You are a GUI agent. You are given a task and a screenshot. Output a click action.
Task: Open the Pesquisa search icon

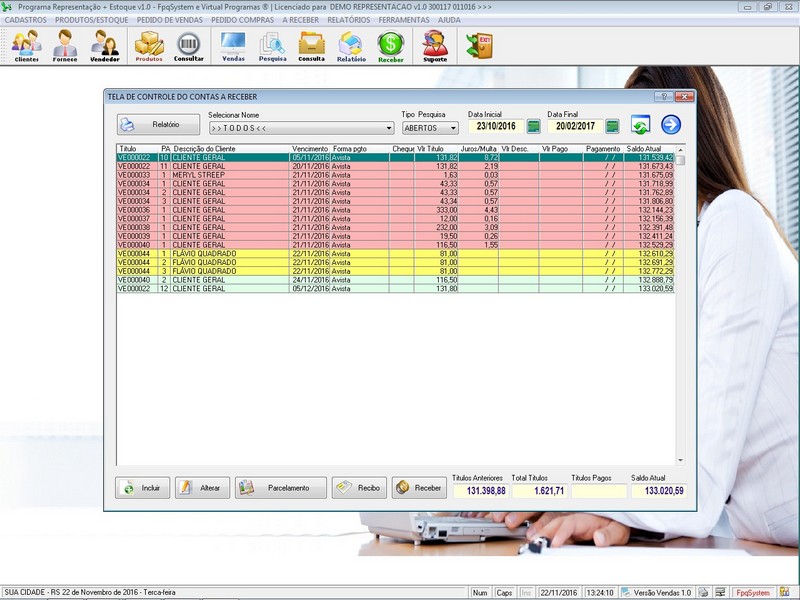272,45
